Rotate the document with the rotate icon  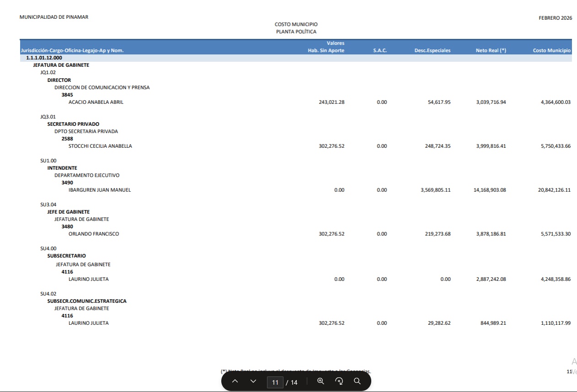click(x=339, y=381)
